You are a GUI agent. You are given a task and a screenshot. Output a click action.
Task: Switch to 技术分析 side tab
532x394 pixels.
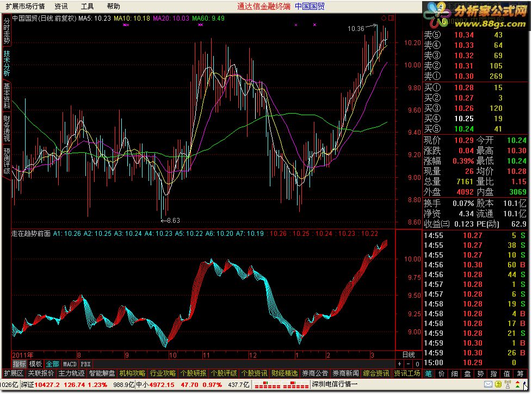(x=7, y=64)
